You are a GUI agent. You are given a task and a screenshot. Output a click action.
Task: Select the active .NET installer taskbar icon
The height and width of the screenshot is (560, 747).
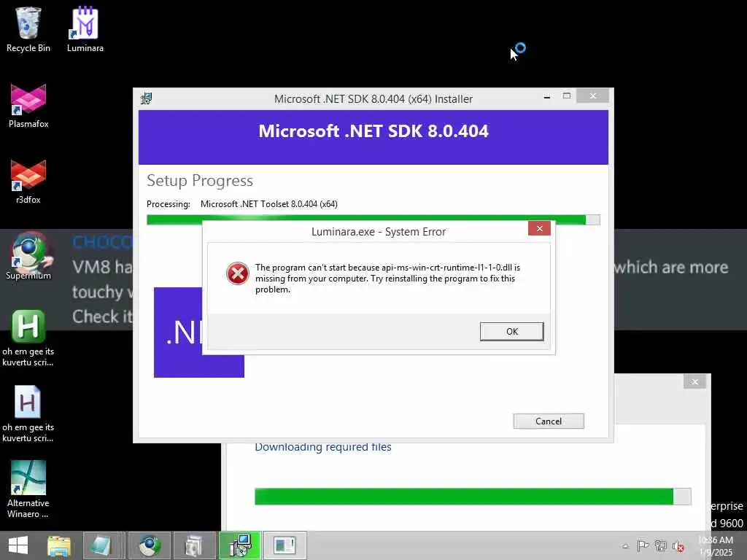tap(239, 545)
